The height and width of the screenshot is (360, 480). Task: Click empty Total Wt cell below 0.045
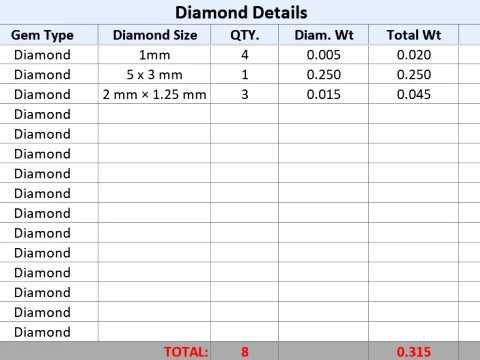click(x=414, y=114)
